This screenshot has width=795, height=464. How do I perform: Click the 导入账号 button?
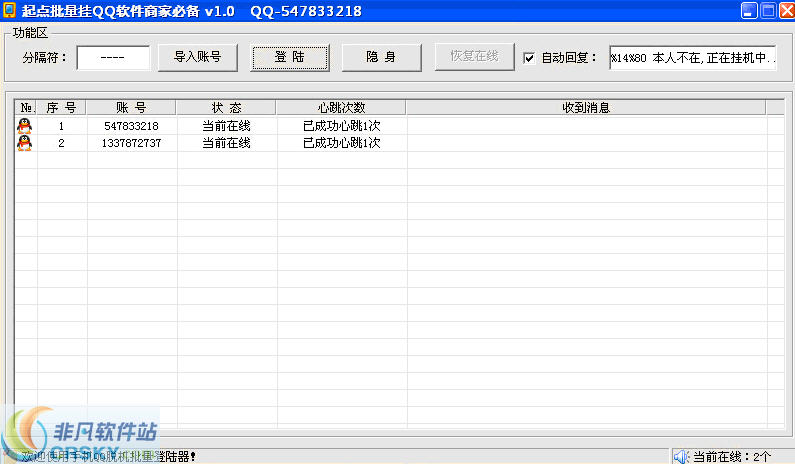coord(198,57)
